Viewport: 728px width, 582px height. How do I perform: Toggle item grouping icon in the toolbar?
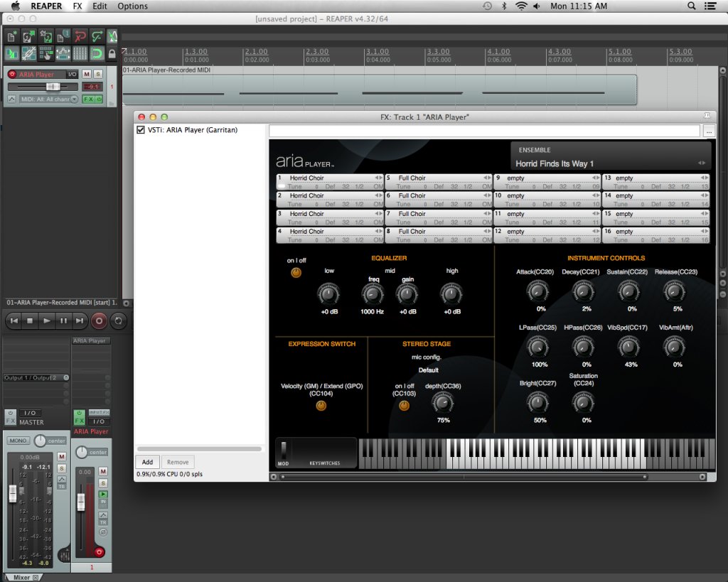(x=28, y=53)
